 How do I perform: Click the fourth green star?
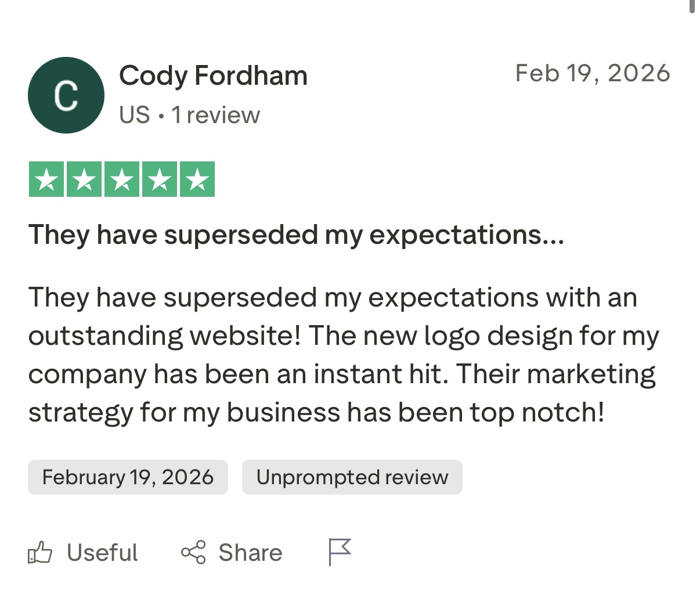click(x=160, y=179)
